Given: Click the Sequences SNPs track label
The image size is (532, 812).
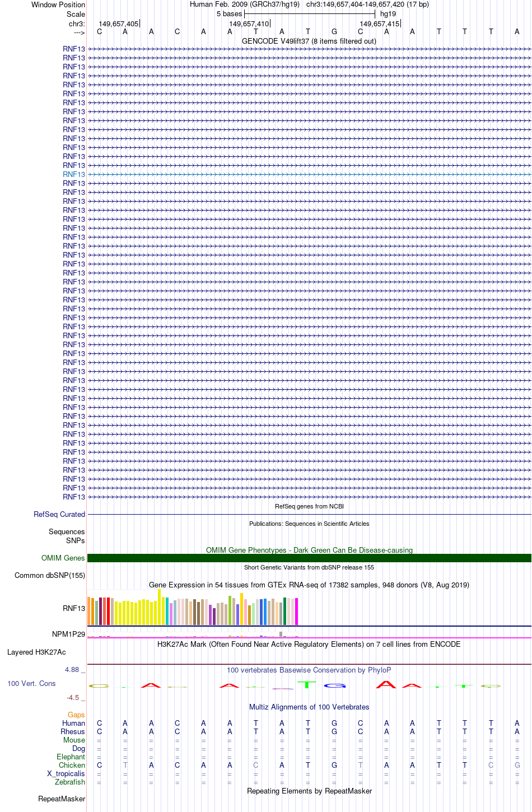Looking at the screenshot, I should tap(67, 536).
